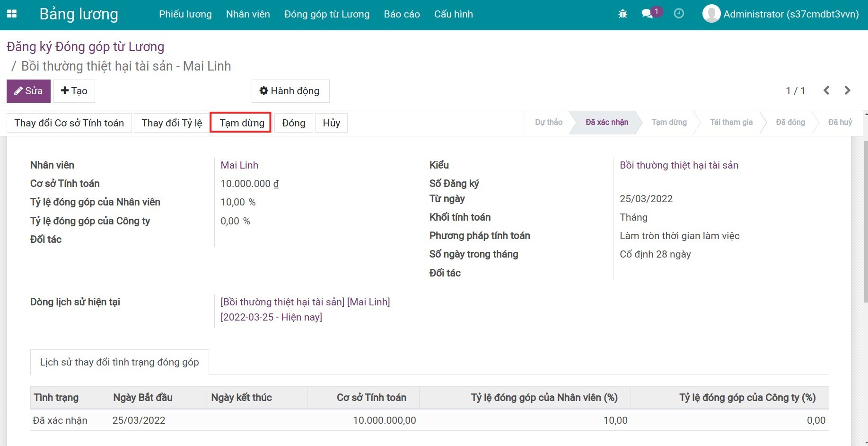
Task: Click the debug bug icon
Action: click(x=623, y=14)
